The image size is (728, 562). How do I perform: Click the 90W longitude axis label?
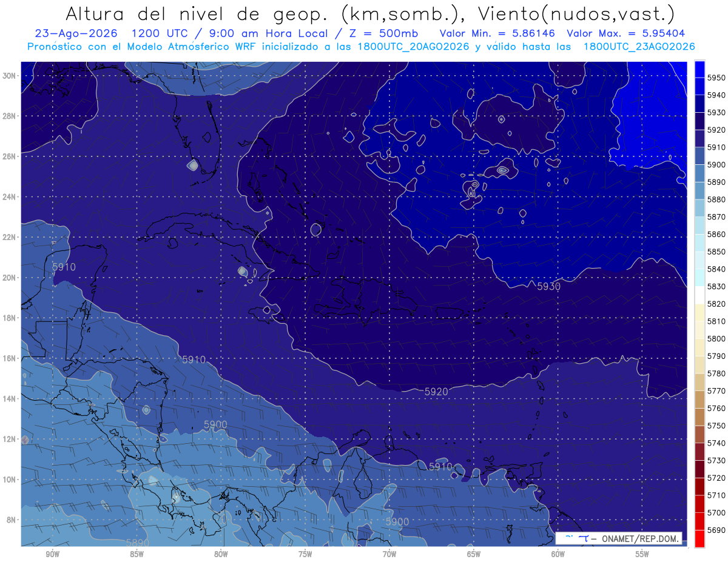pyautogui.click(x=52, y=554)
